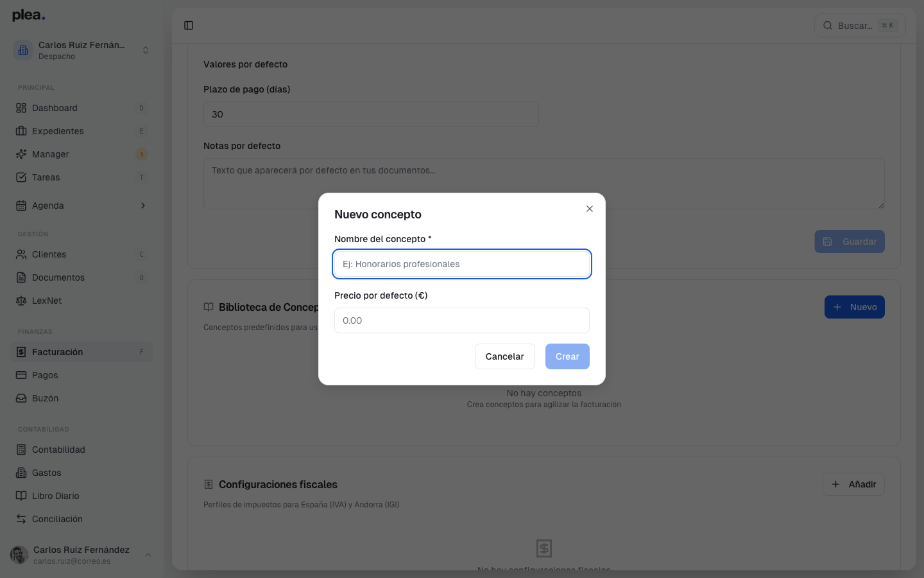Click the Despacho building avatar icon
Image resolution: width=924 pixels, height=578 pixels.
[23, 50]
